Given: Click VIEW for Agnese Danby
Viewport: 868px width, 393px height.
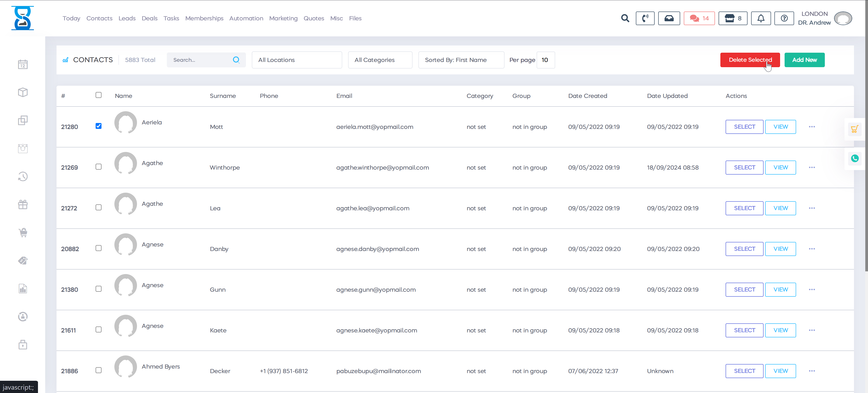Looking at the screenshot, I should [x=780, y=249].
